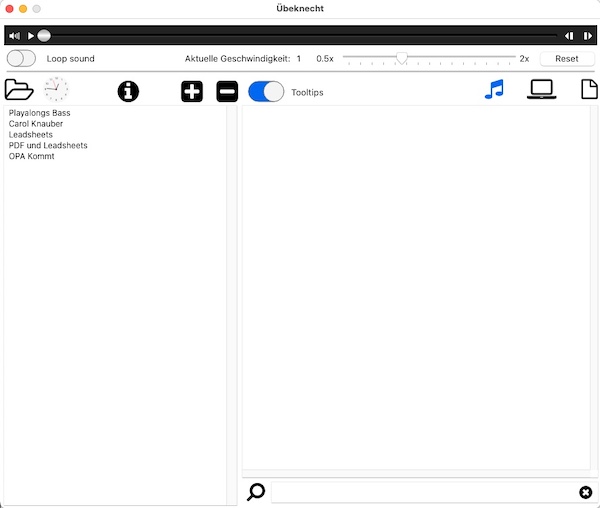The height and width of the screenshot is (508, 600).
Task: Click the playback speed slider handle
Action: 401,59
